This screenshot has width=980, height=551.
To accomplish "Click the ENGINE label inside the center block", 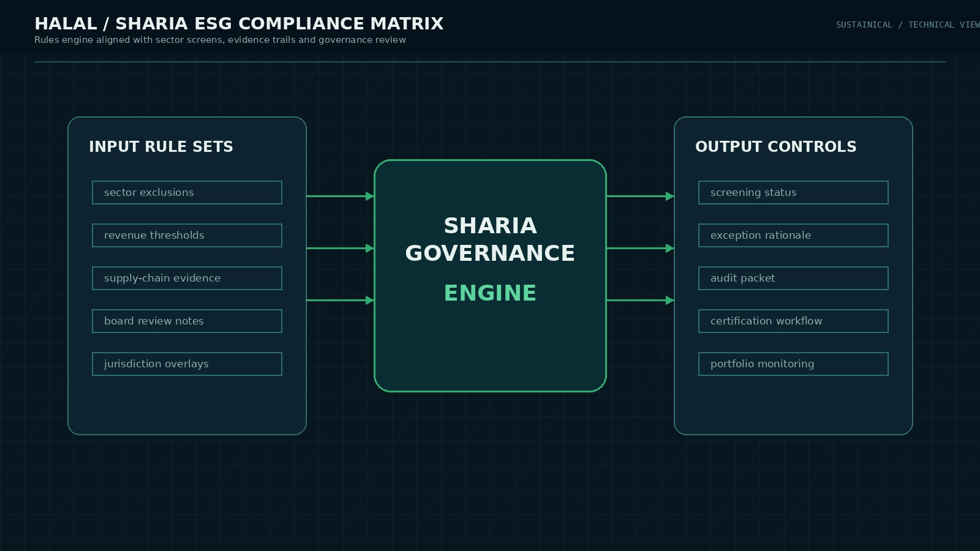I will pyautogui.click(x=490, y=293).
